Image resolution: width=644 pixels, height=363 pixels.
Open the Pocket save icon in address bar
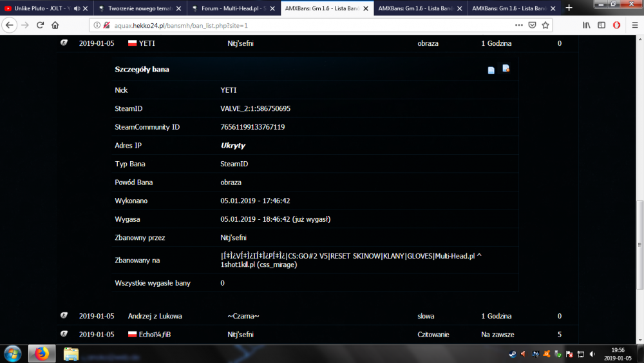[533, 25]
